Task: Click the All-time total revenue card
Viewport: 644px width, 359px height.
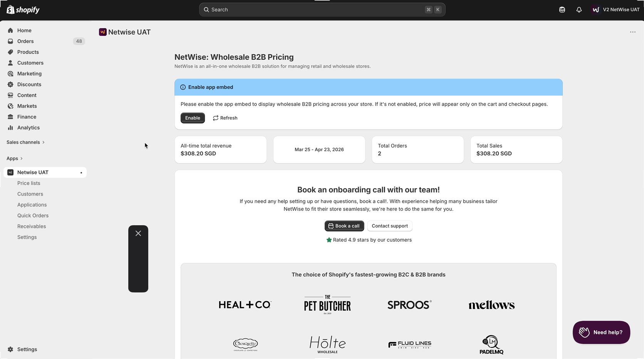Action: (221, 150)
